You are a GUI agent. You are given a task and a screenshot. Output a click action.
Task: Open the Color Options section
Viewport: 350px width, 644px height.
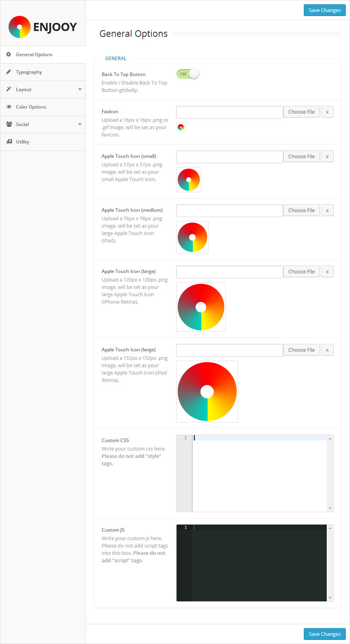(31, 107)
